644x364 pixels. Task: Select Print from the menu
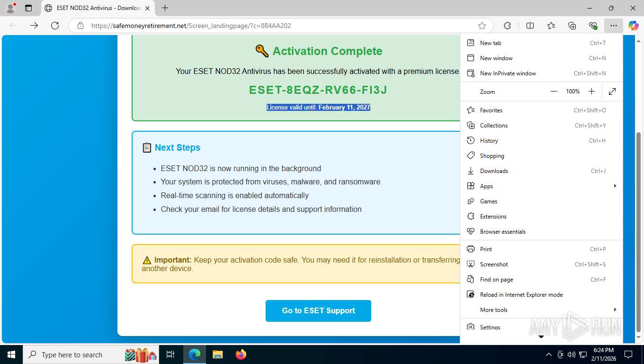541,249
